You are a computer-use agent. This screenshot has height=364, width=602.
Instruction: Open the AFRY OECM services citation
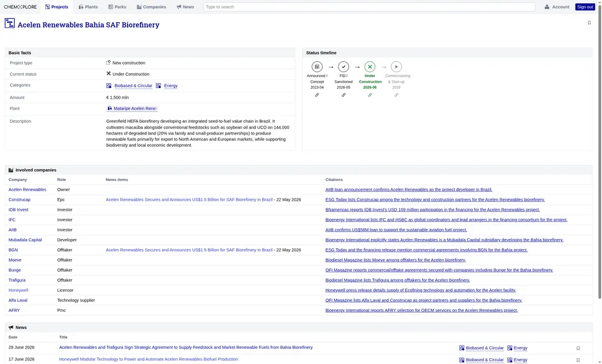point(421,311)
